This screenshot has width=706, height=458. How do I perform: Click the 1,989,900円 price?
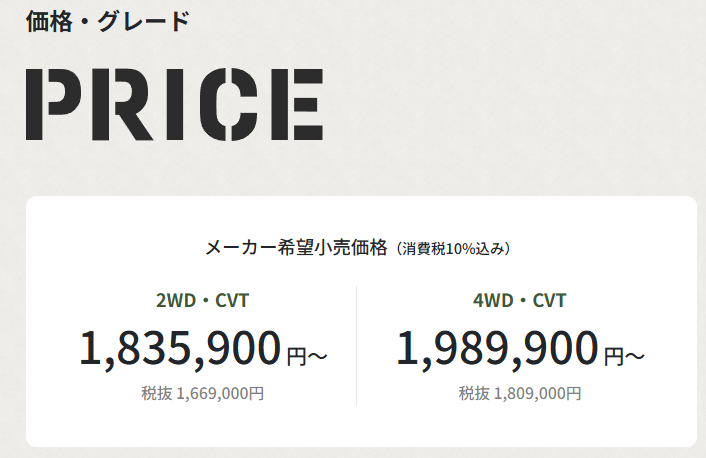[520, 349]
